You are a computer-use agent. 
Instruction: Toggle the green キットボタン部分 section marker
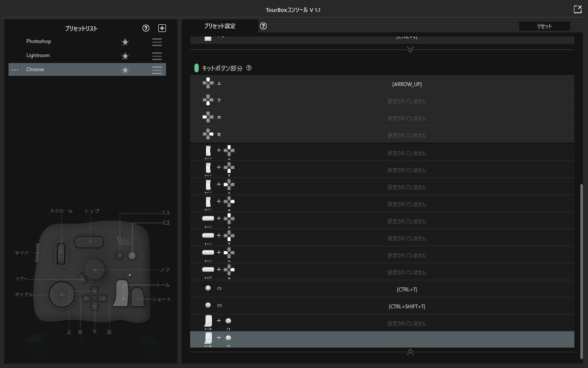pos(196,68)
